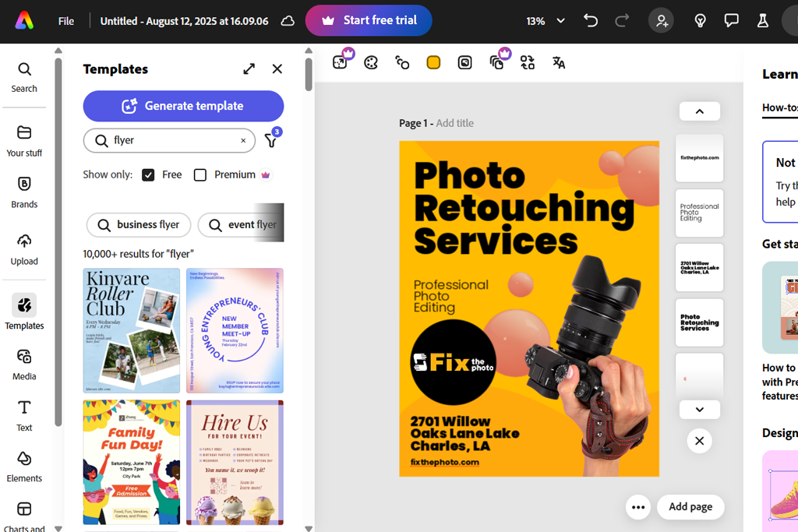798x532 pixels.
Task: Close the Templates panel
Action: point(277,69)
